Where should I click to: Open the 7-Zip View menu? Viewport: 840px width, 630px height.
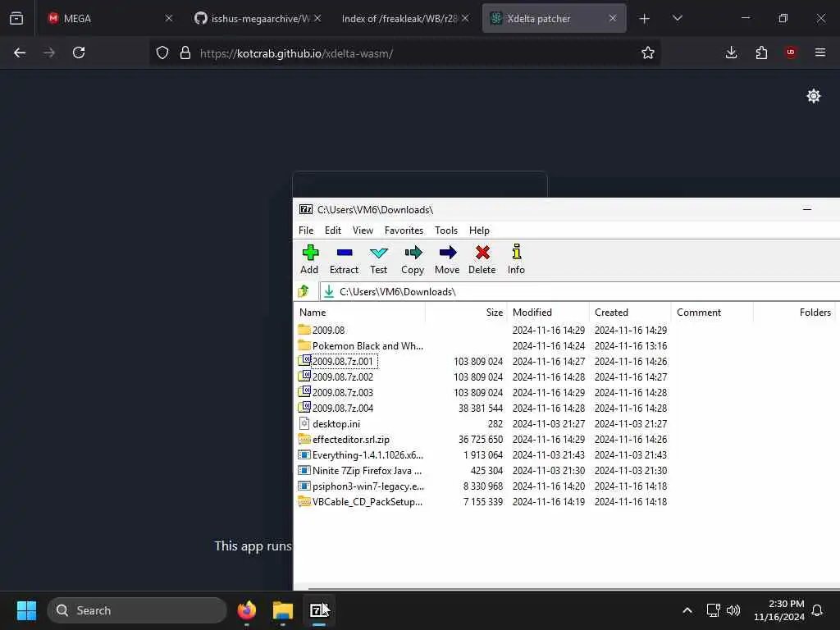363,231
